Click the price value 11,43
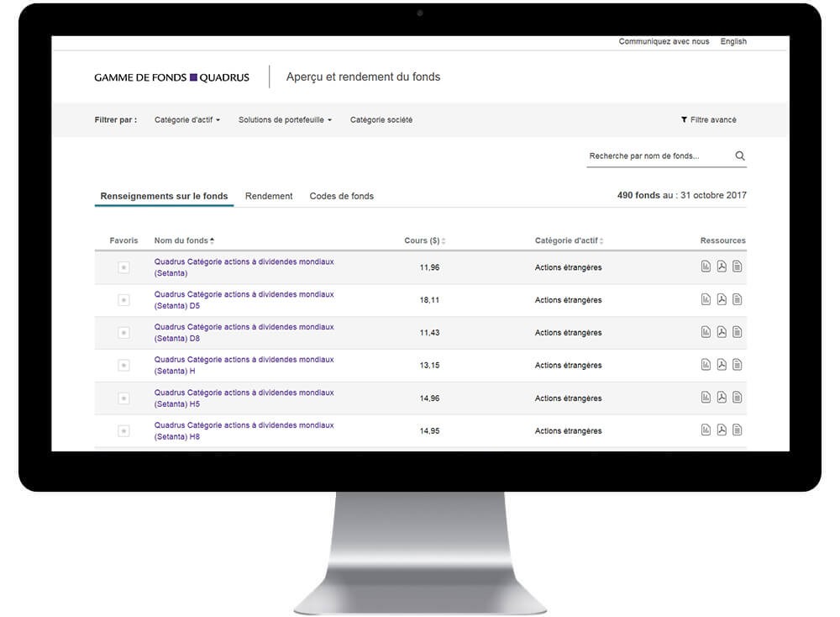Screen dimensions: 840x617 point(429,333)
